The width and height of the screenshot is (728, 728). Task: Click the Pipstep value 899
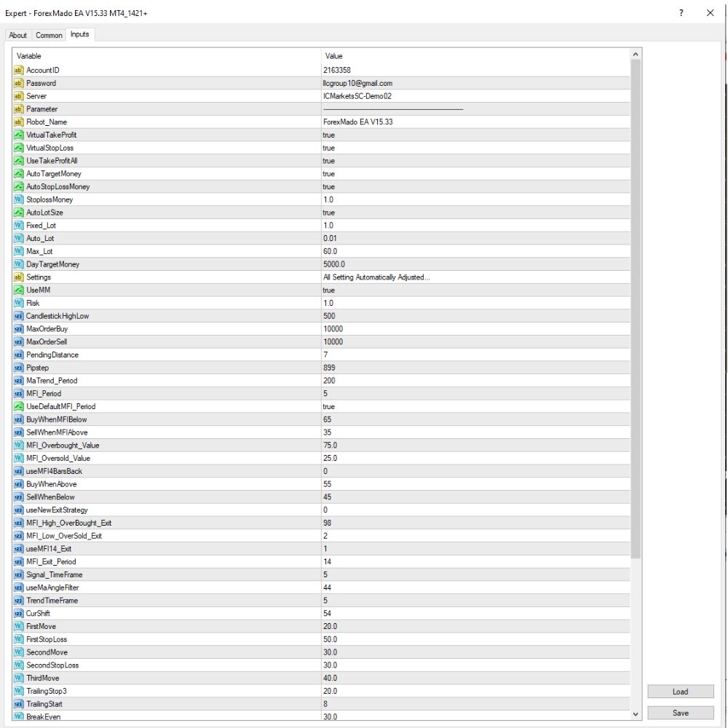point(329,368)
